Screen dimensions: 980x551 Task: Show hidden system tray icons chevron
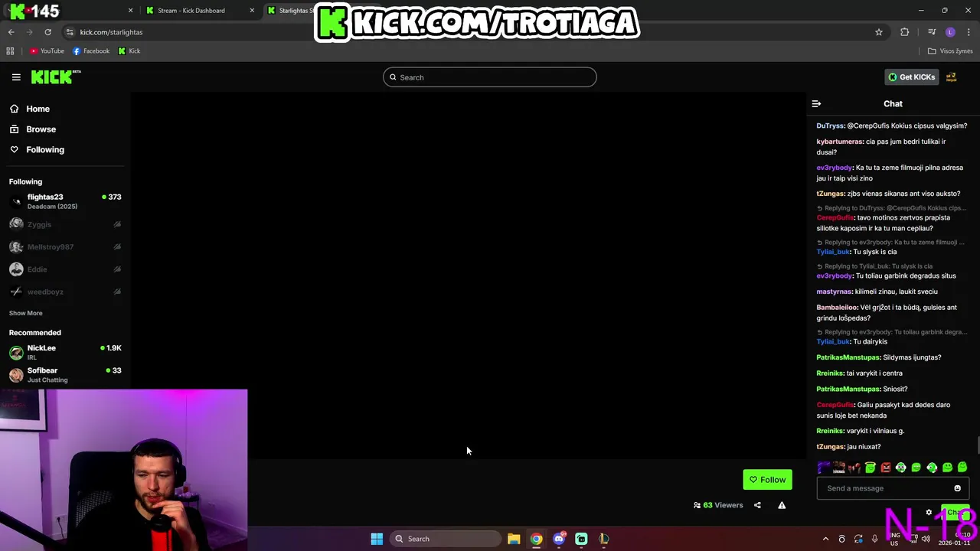[x=825, y=539]
